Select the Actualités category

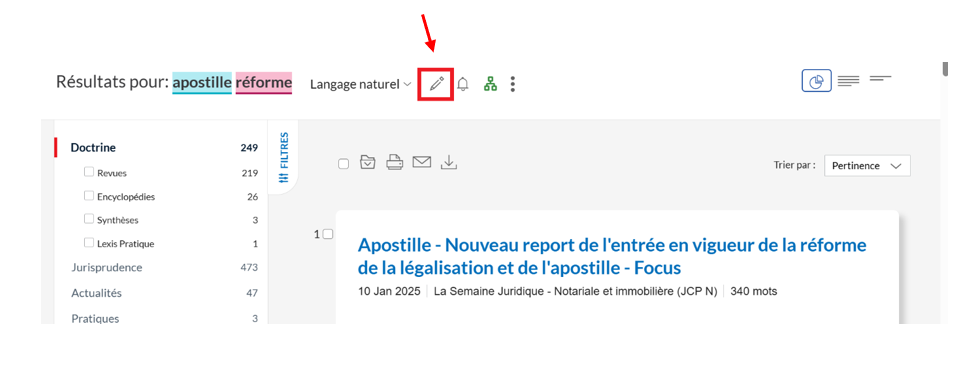coord(97,293)
